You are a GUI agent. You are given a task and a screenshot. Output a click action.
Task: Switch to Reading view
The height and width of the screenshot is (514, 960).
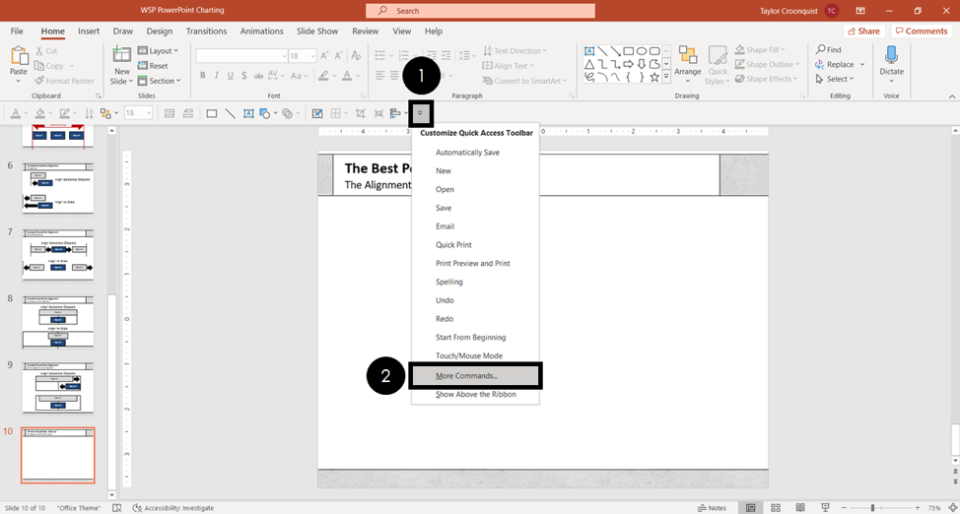pos(800,508)
